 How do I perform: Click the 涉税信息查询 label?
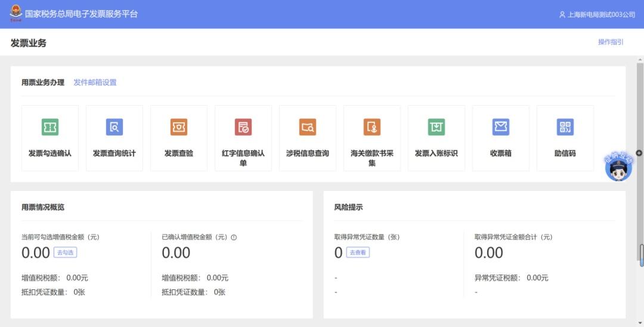(x=308, y=153)
